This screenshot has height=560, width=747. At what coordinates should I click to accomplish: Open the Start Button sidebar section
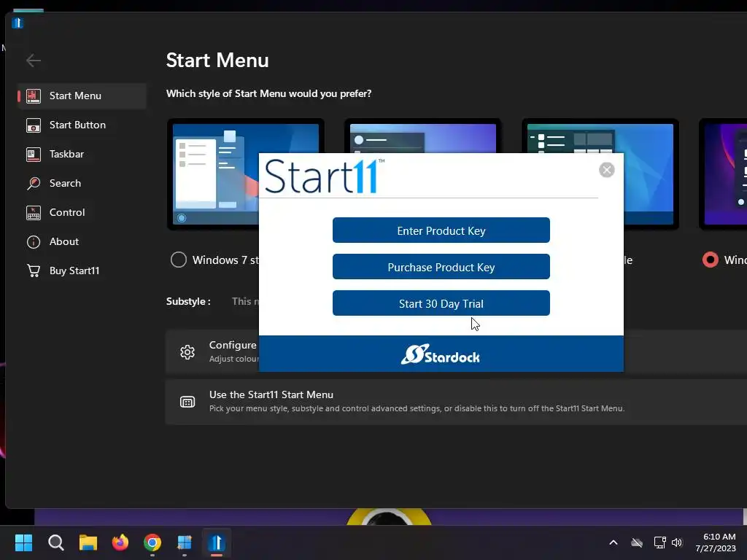[82, 125]
